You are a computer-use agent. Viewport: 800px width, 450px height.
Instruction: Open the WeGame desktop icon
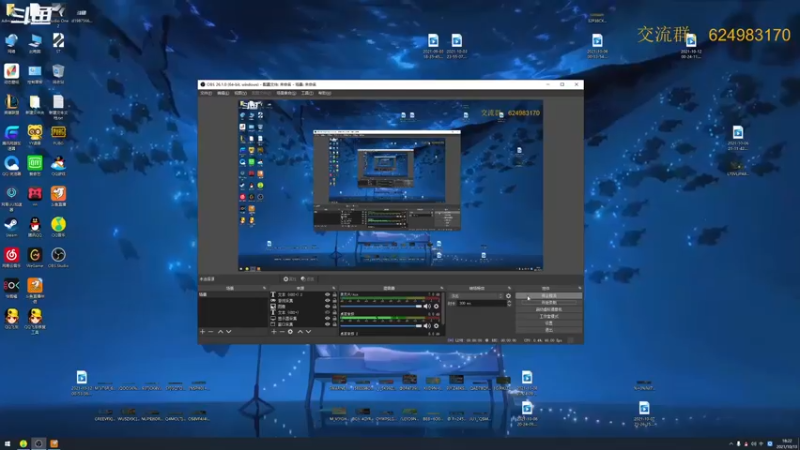(x=35, y=258)
